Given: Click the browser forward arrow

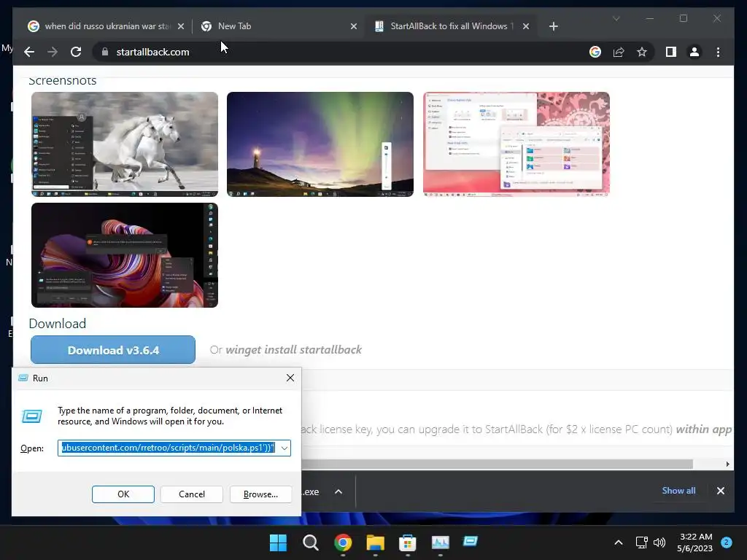Looking at the screenshot, I should [x=53, y=52].
